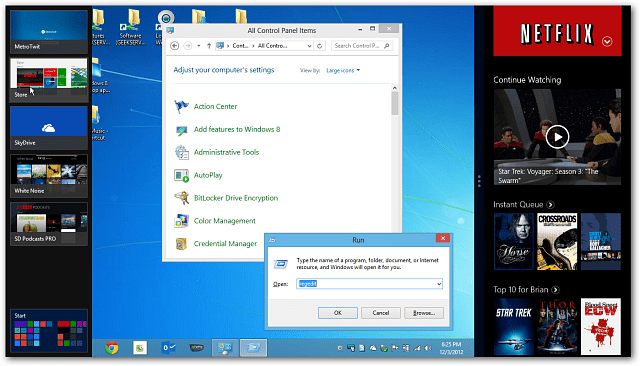The image size is (640, 366).
Task: Select the ECW poster in Top 10
Action: [601, 326]
